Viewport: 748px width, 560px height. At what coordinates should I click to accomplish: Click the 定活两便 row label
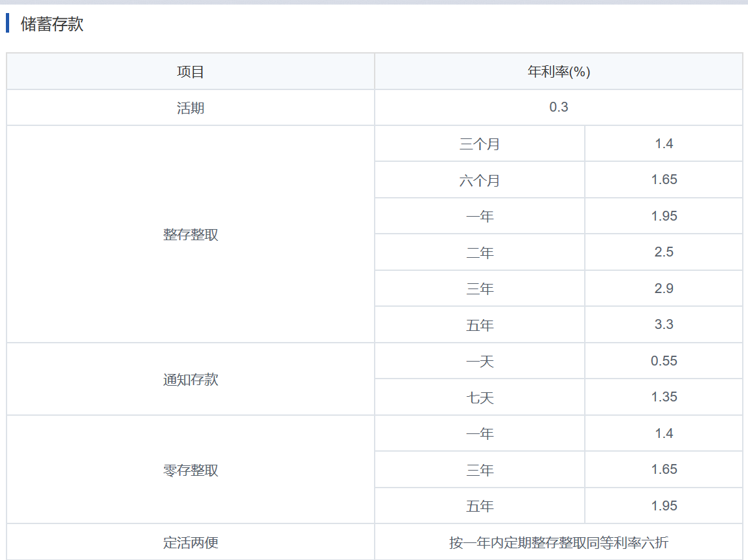191,542
